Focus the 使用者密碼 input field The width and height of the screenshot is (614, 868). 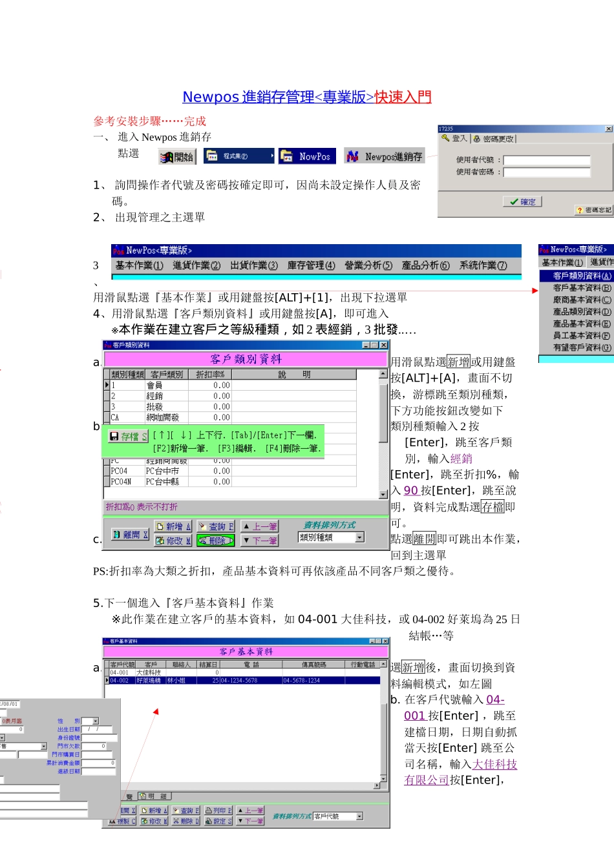(x=547, y=172)
